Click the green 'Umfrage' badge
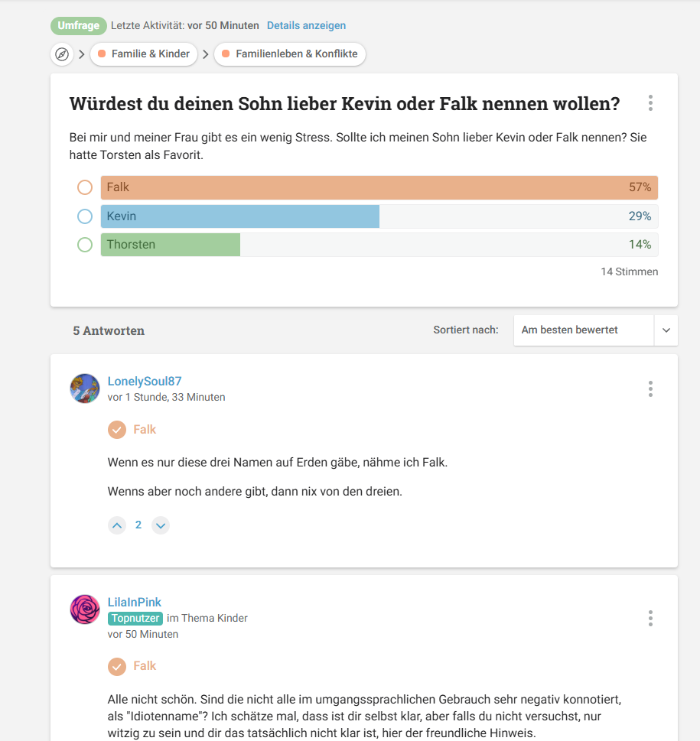 (78, 25)
